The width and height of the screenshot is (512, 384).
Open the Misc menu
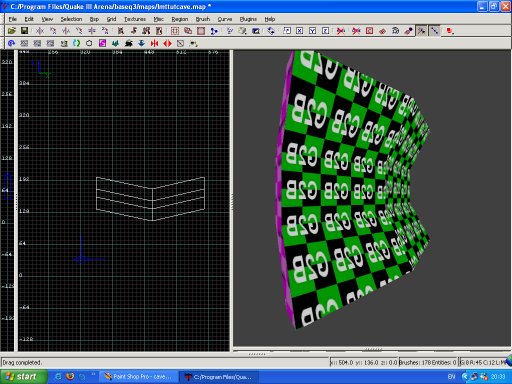[158, 19]
